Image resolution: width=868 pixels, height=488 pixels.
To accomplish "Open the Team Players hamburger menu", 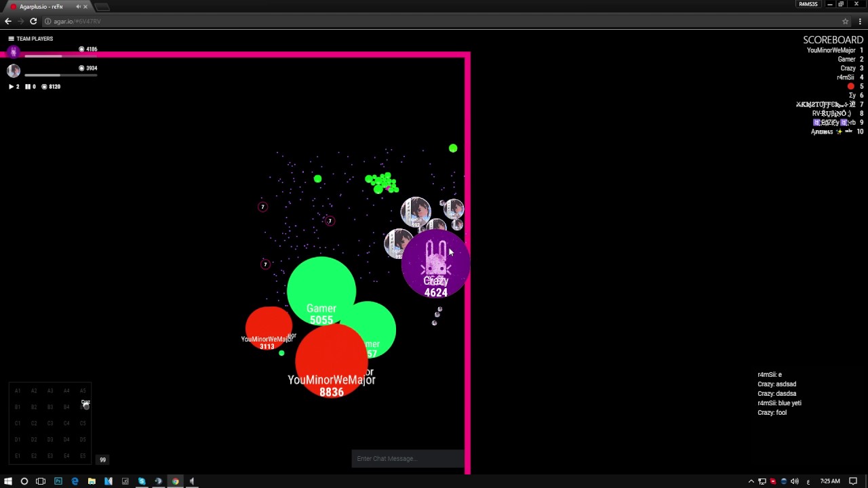I will (11, 39).
